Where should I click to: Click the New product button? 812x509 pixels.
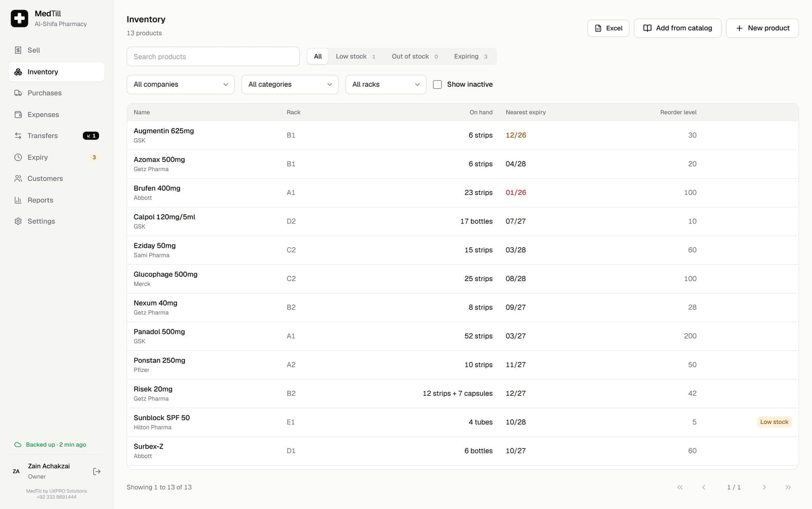[762, 28]
